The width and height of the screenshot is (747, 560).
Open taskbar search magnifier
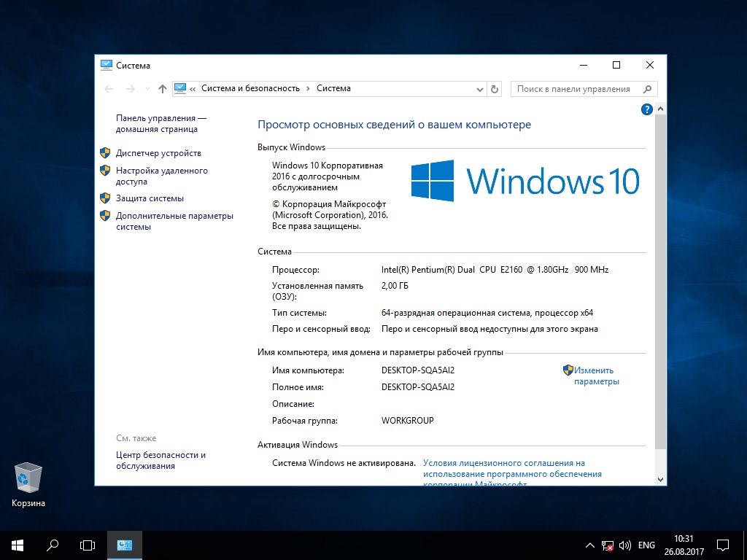(x=53, y=545)
